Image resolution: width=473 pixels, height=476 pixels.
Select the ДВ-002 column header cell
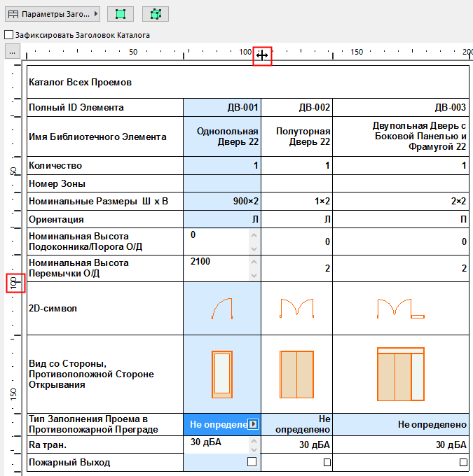click(x=296, y=107)
